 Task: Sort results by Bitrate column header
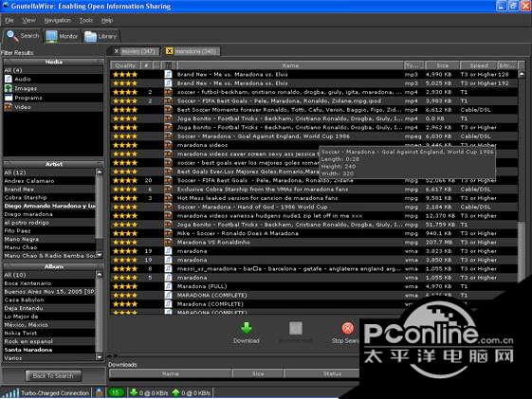pyautogui.click(x=507, y=65)
